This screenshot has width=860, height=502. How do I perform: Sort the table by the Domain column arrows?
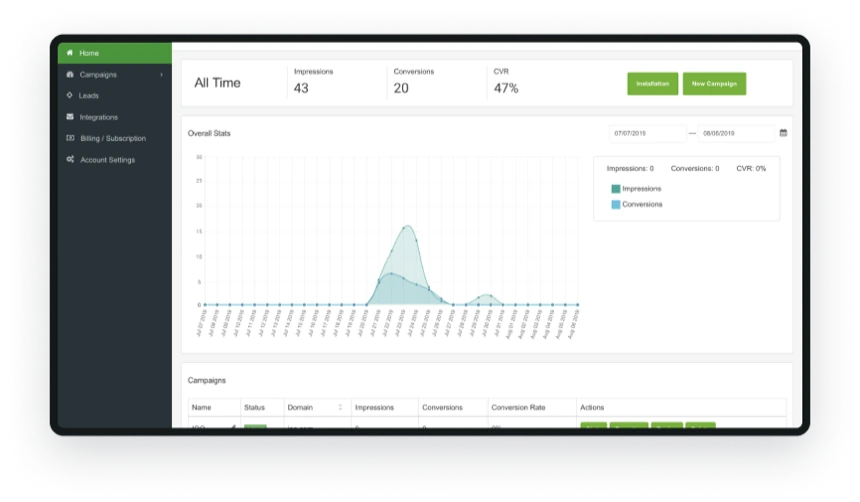[340, 407]
